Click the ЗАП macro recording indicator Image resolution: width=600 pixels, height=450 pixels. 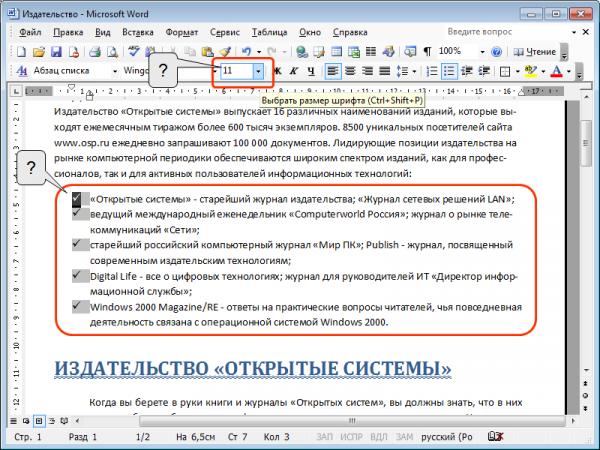point(324,437)
